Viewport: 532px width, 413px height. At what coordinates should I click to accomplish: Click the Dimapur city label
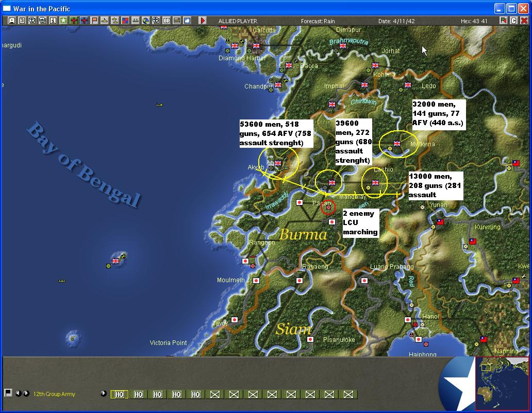click(x=348, y=30)
